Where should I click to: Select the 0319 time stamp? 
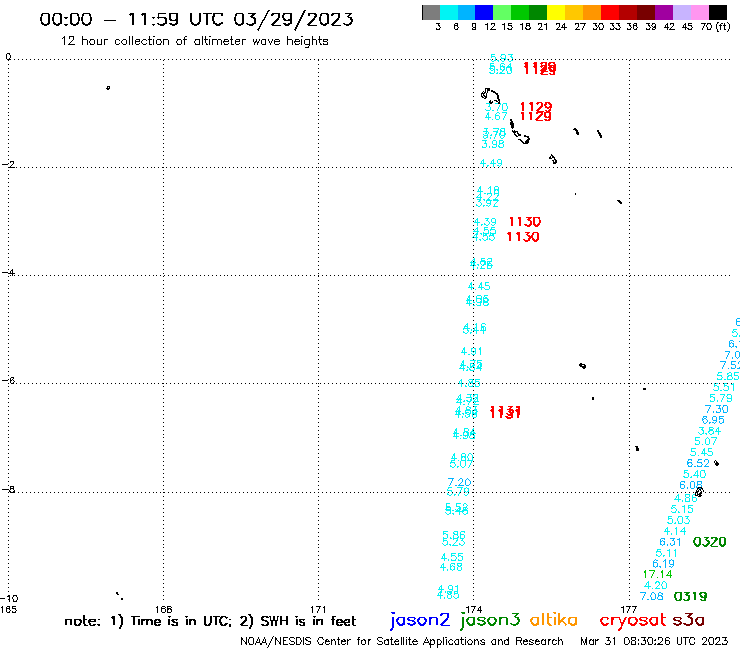point(690,597)
